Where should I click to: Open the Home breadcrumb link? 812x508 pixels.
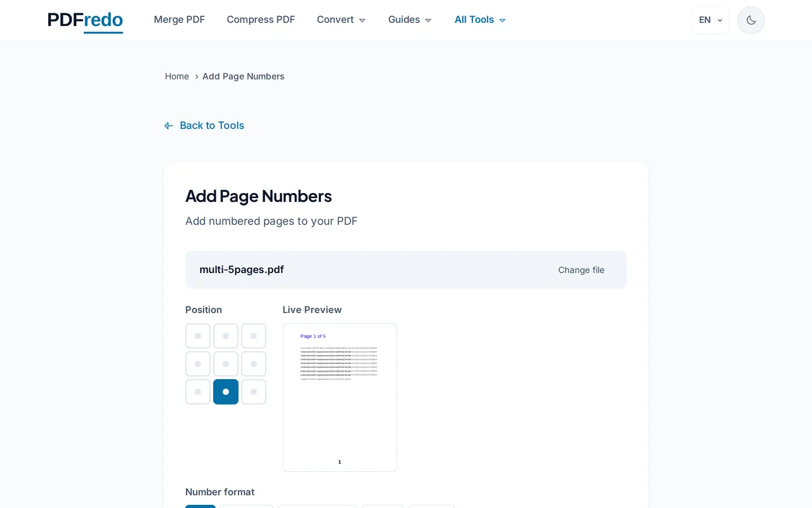(177, 76)
